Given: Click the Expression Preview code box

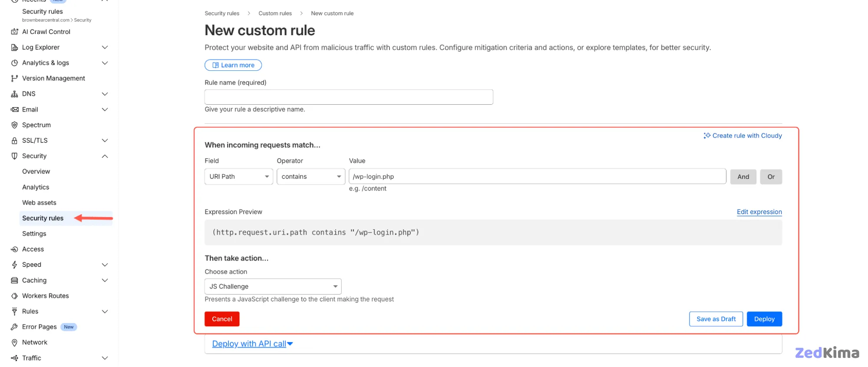Looking at the screenshot, I should tap(493, 233).
